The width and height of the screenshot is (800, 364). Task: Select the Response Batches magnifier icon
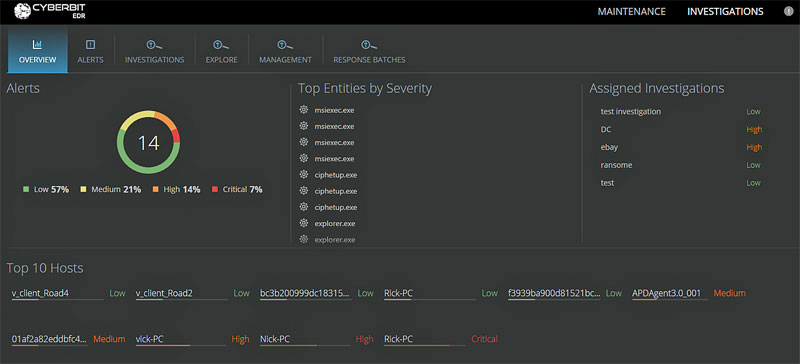(x=369, y=45)
